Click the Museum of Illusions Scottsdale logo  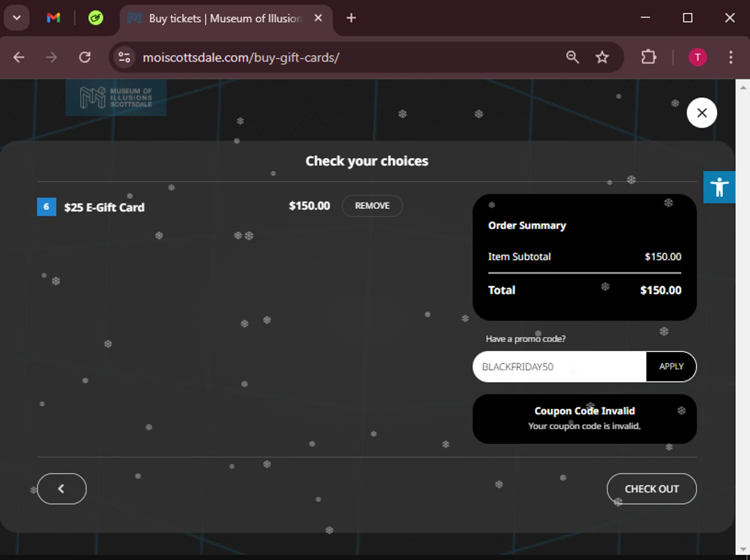116,97
